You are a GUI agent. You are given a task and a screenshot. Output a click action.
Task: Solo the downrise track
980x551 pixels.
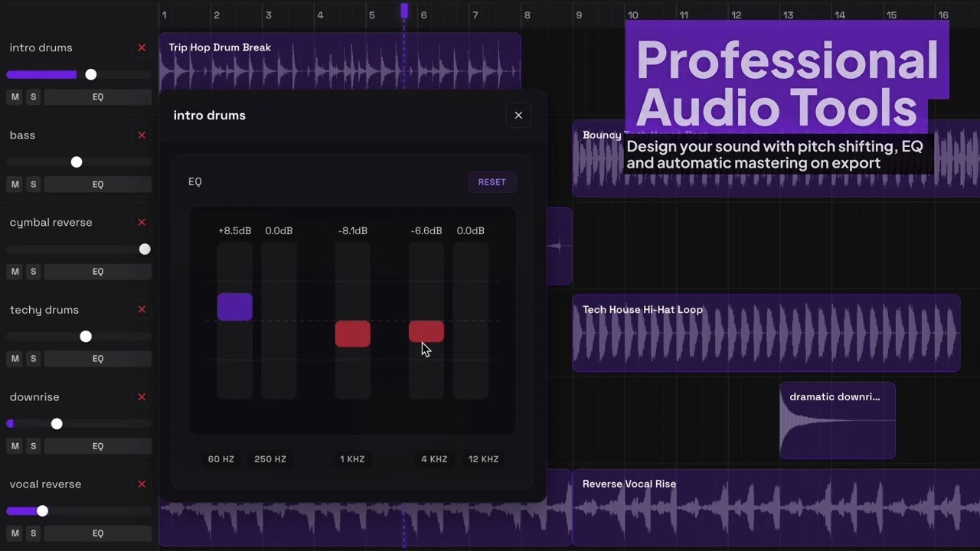[33, 446]
